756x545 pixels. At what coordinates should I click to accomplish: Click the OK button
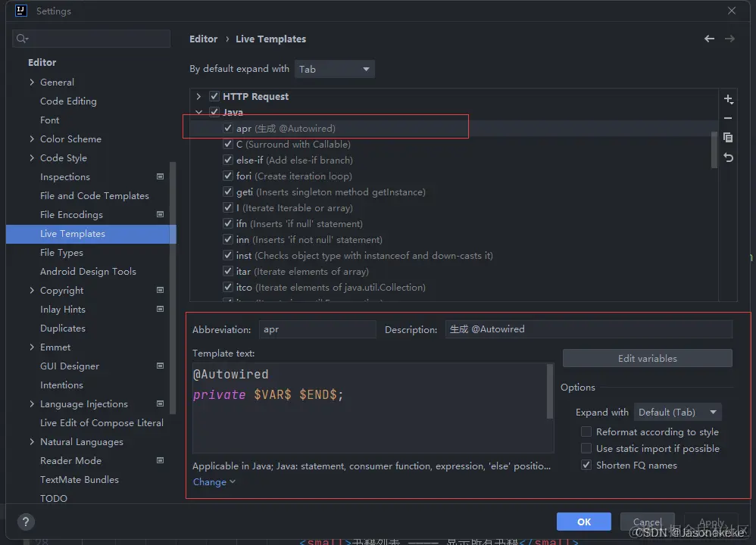(x=584, y=522)
